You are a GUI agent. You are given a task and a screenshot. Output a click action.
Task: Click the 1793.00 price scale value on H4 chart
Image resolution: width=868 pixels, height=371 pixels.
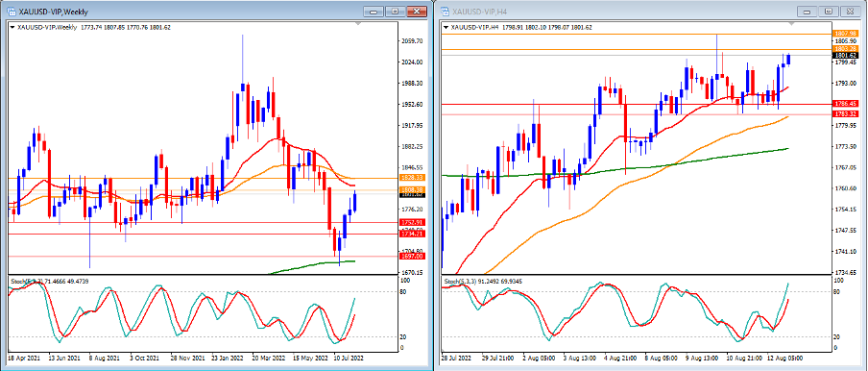[847, 83]
